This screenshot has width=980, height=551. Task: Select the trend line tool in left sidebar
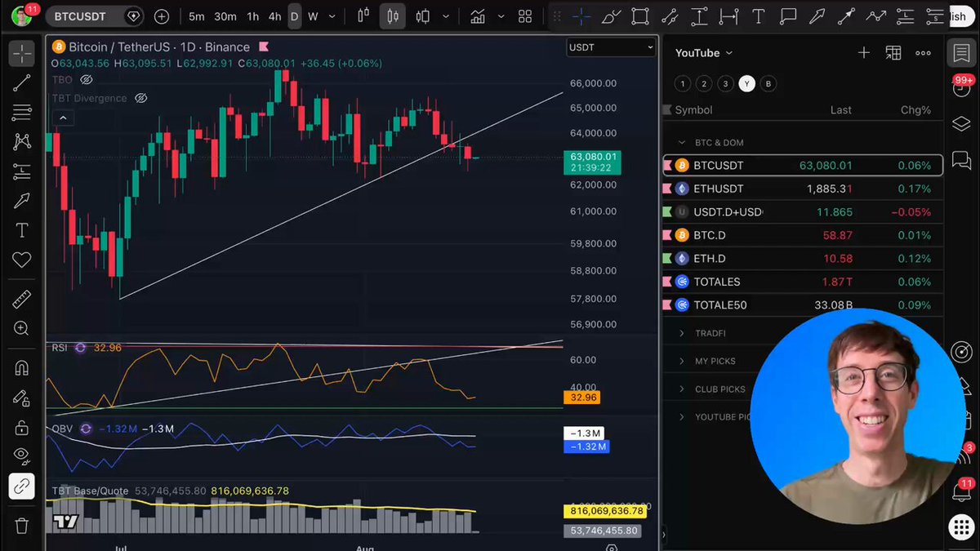point(22,82)
